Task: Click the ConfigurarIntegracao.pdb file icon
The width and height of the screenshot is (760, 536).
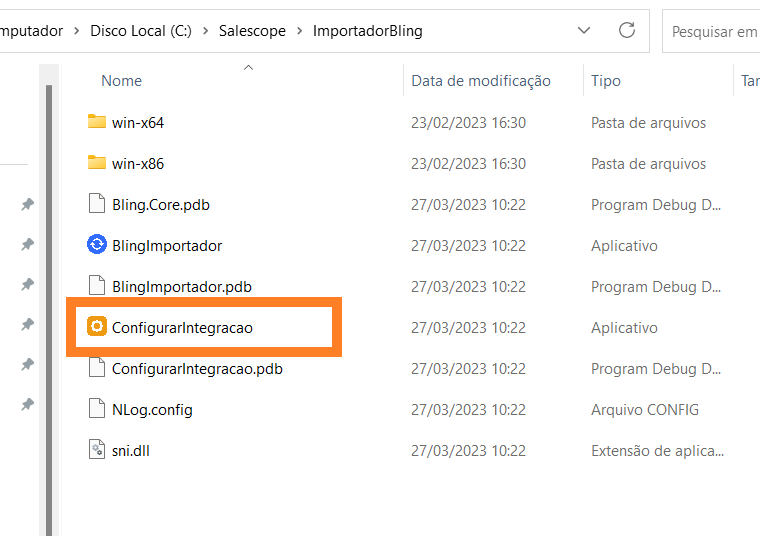Action: pyautogui.click(x=97, y=367)
